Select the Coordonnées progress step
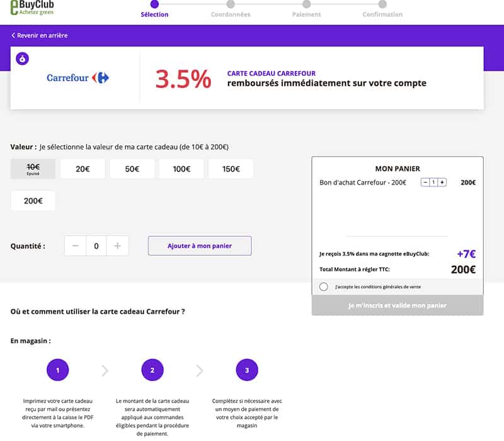Viewport: 504px width, 441px height. [x=231, y=9]
